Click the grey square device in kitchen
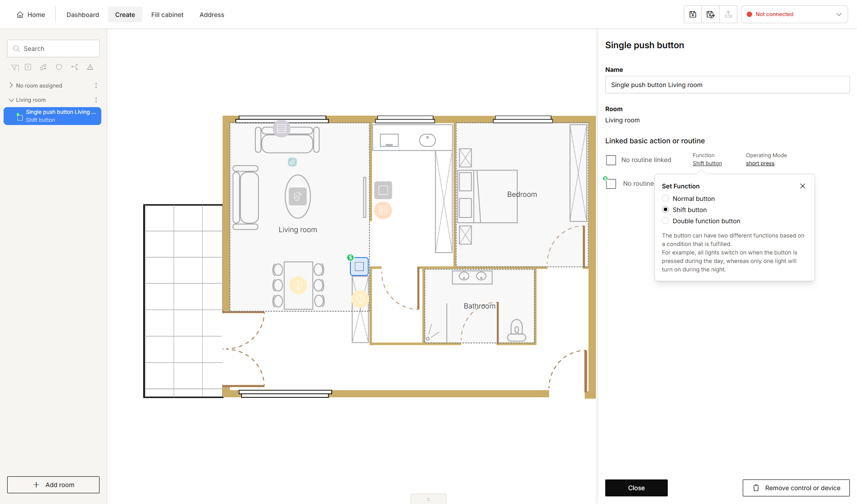 383,190
